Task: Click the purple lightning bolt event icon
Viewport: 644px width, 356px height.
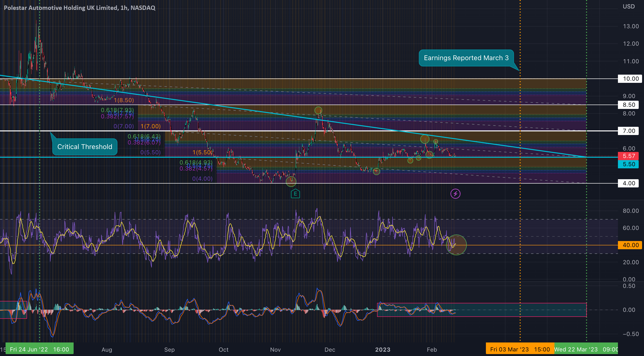Action: point(455,194)
